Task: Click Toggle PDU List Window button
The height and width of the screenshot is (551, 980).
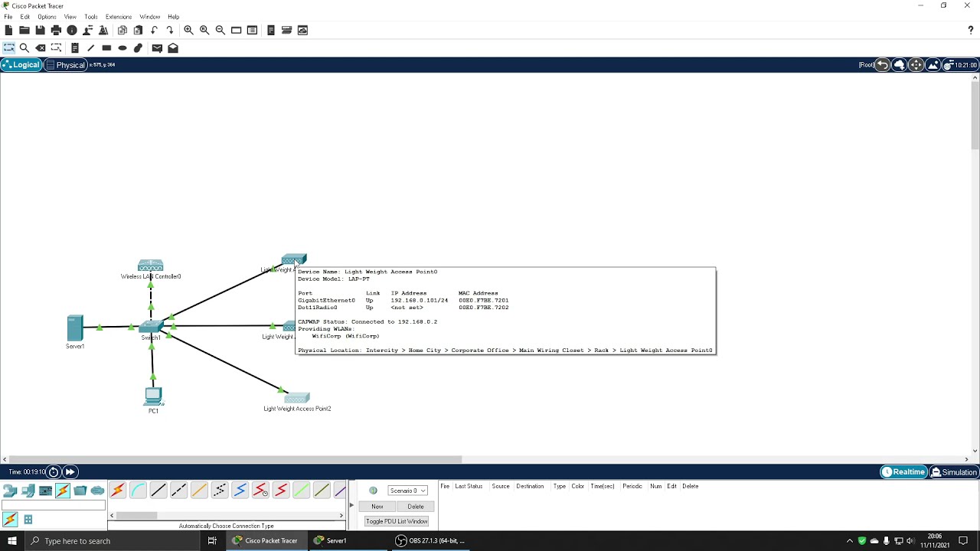Action: pos(397,521)
